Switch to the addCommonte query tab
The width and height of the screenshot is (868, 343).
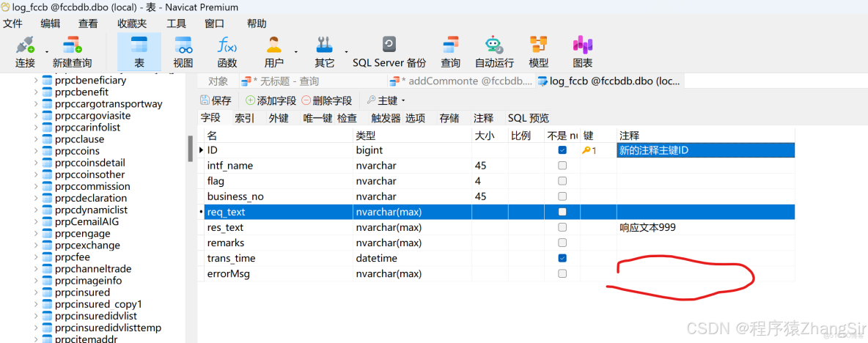461,81
